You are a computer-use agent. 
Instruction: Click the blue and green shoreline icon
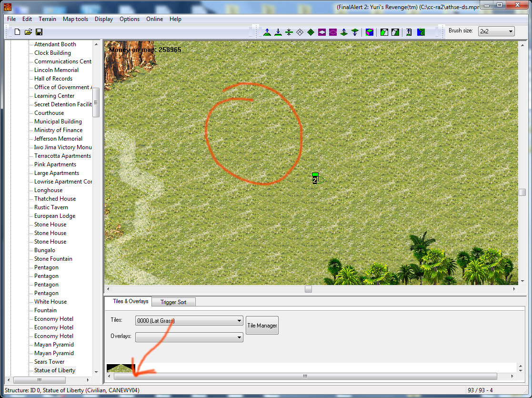[421, 32]
